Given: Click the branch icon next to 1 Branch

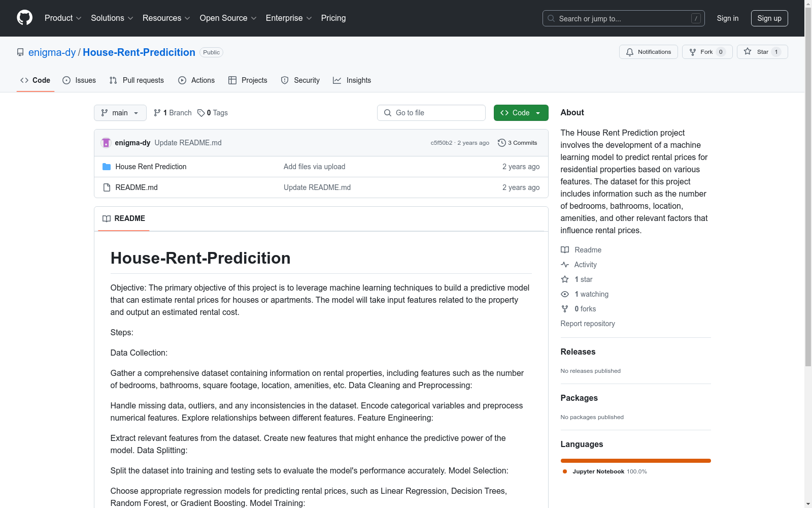Looking at the screenshot, I should coord(157,113).
